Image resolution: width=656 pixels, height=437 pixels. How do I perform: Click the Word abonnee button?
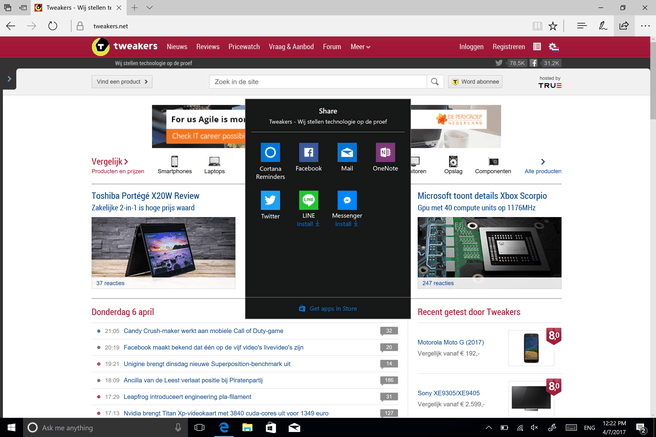475,82
